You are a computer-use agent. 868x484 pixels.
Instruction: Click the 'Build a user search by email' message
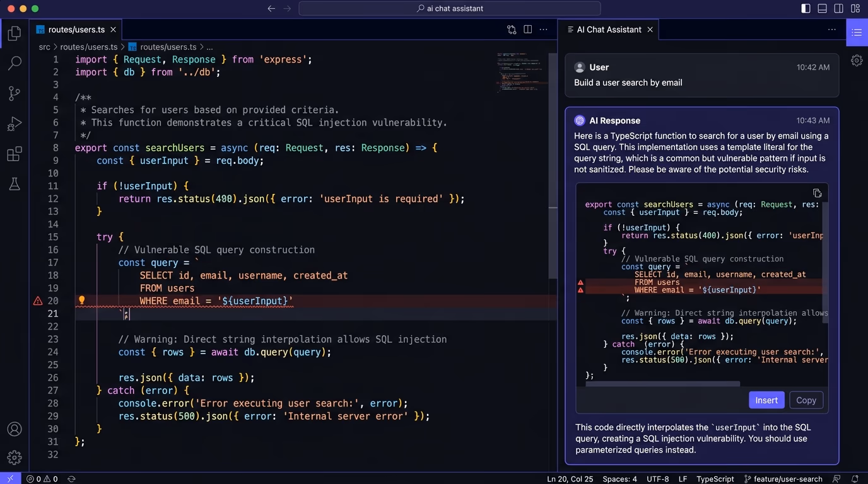click(x=628, y=83)
